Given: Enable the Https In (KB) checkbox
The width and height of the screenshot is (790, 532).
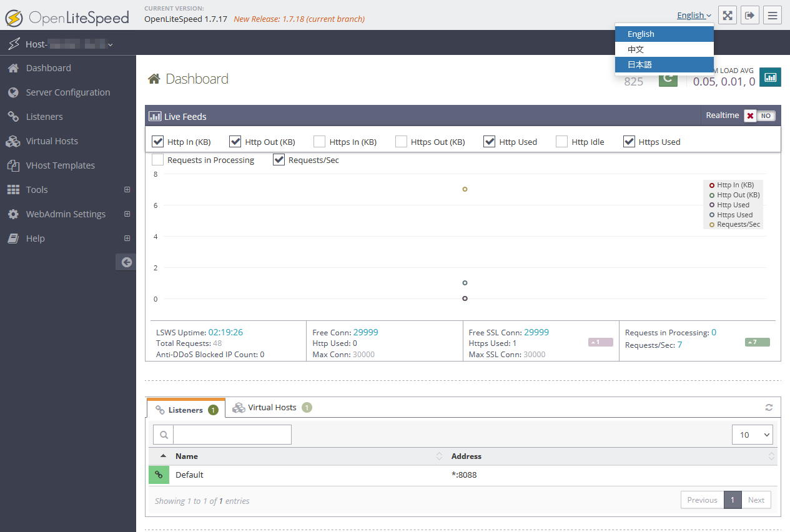Looking at the screenshot, I should [320, 142].
